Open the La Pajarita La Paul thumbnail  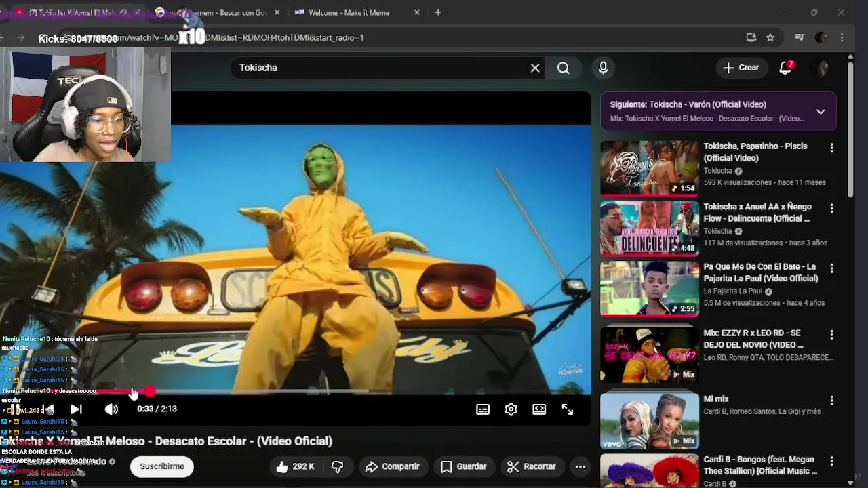(650, 289)
